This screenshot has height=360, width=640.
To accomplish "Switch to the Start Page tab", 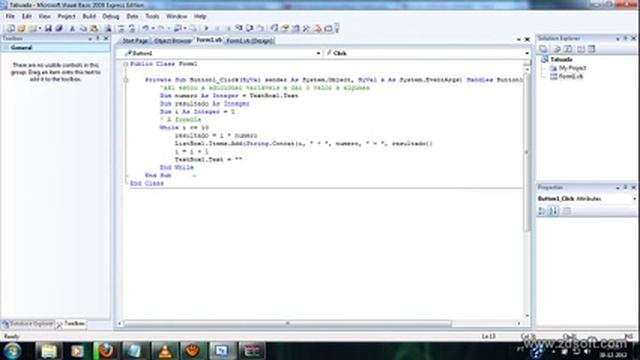I will [135, 41].
